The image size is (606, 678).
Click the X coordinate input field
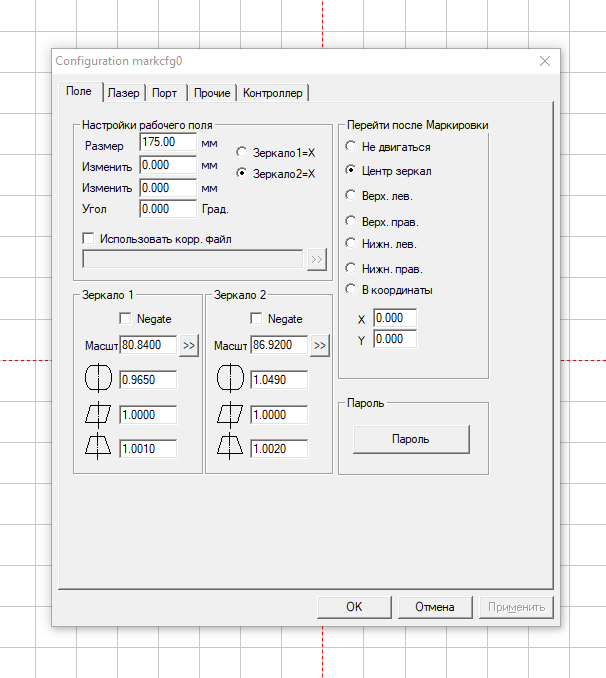[395, 318]
